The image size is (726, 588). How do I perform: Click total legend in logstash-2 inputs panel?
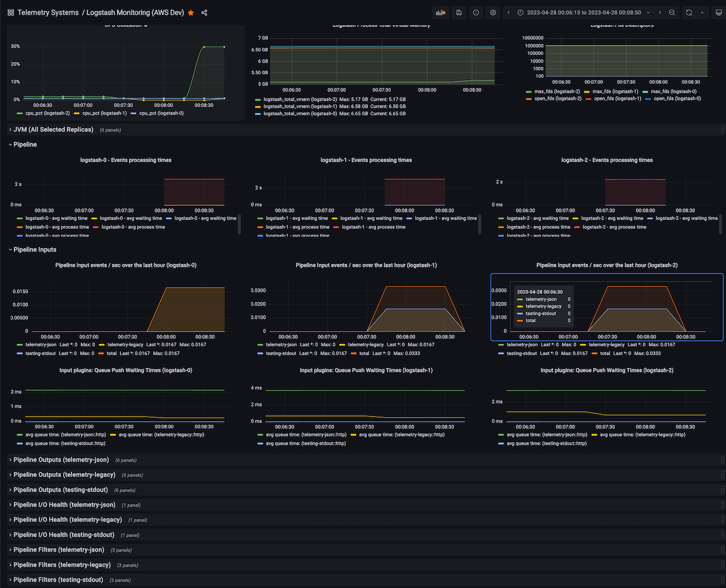pos(605,353)
